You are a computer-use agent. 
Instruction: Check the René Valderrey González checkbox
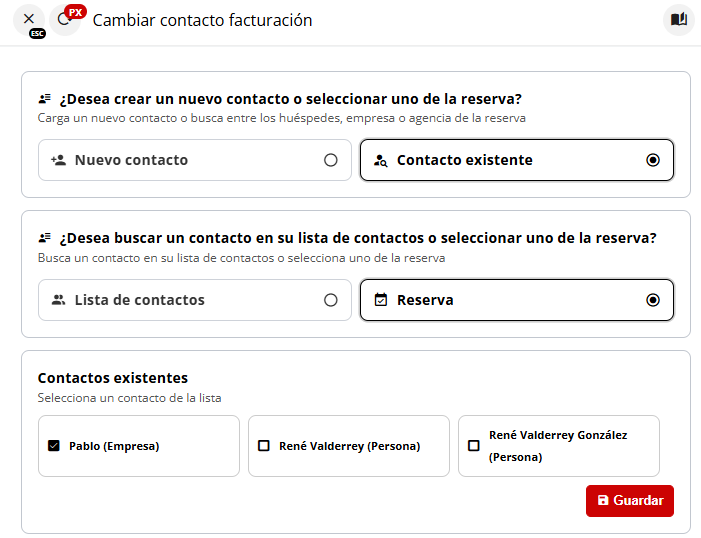(x=474, y=446)
